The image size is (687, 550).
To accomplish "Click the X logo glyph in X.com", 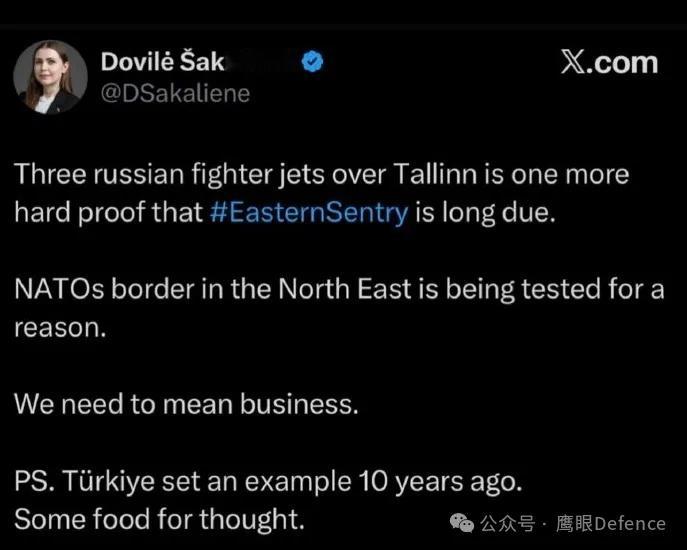I will (572, 63).
